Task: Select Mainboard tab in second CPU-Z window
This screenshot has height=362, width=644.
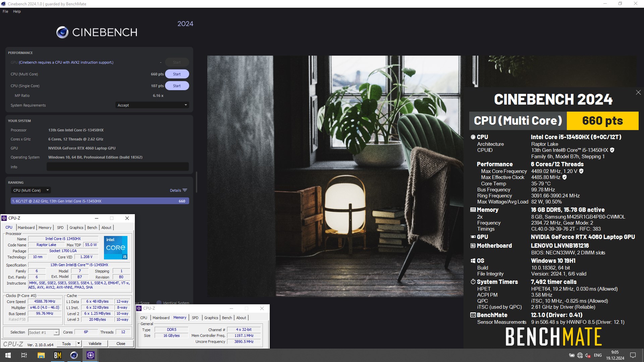Action: [161, 318]
